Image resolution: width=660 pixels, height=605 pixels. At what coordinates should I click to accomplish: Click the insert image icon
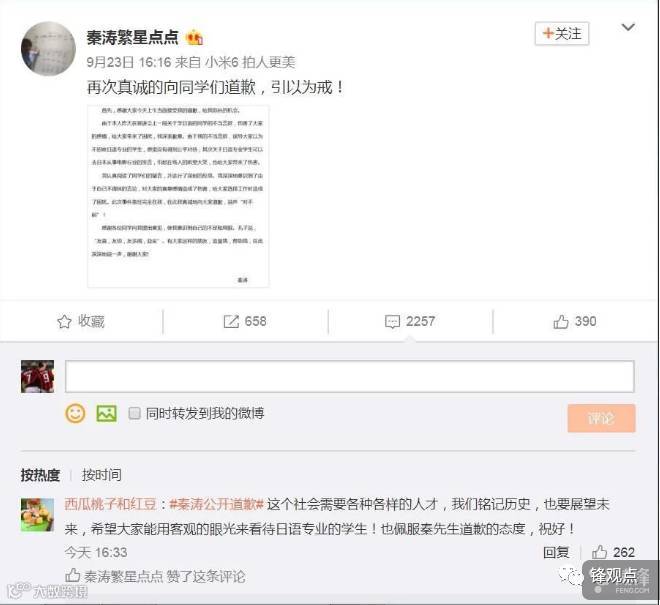(106, 413)
